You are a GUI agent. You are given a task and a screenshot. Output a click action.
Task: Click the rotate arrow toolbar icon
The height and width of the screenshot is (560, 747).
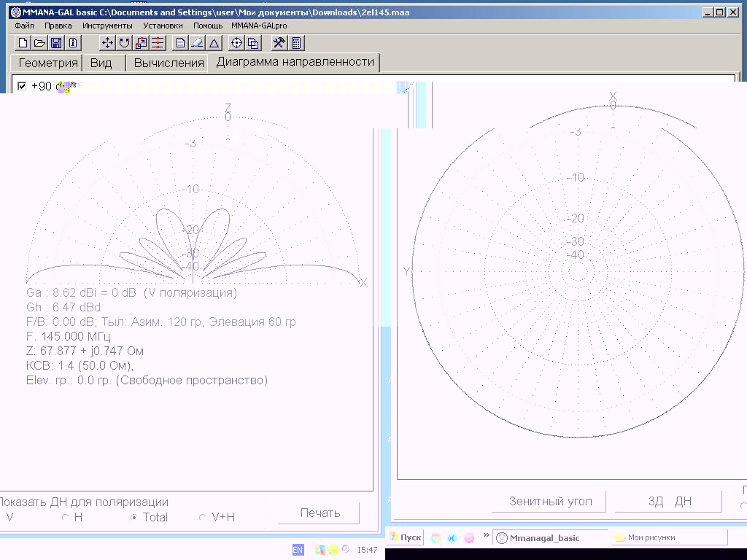[x=124, y=43]
